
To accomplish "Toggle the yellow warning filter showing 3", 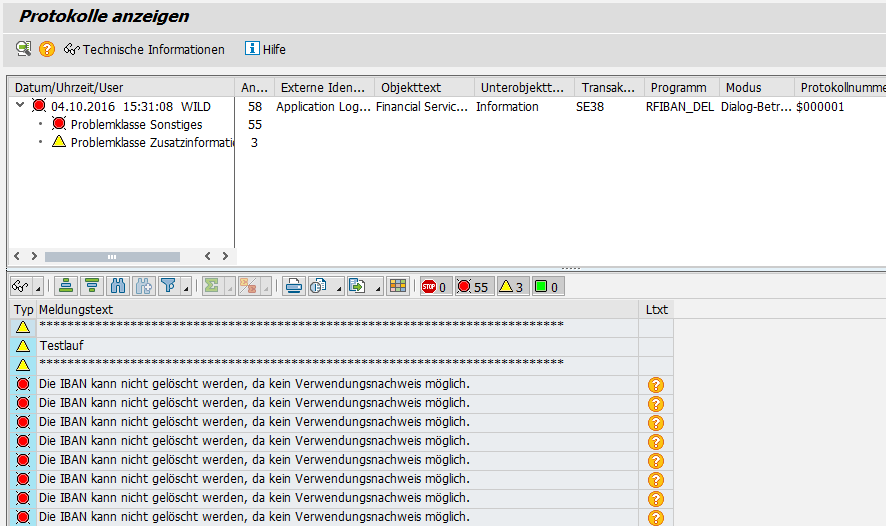I will (511, 287).
